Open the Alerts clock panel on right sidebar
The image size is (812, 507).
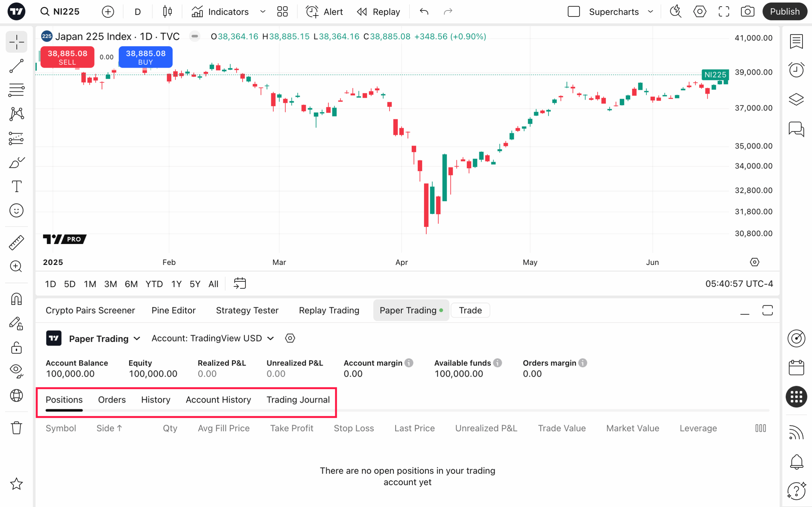tap(796, 69)
